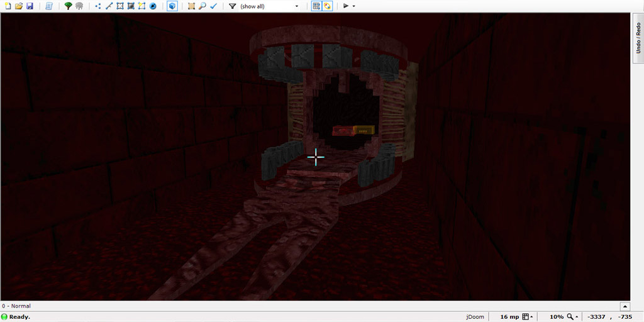Toggle merge geometry button

pos(327,6)
